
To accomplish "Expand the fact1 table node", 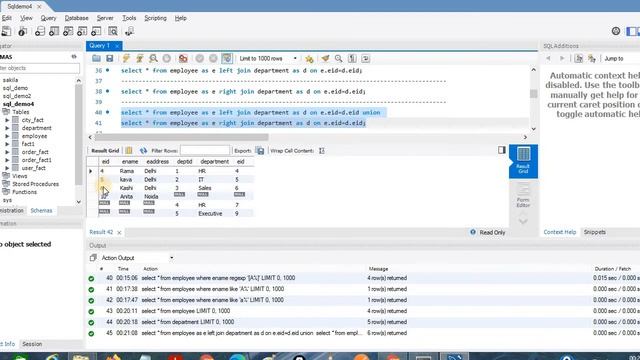I will (x=7, y=144).
